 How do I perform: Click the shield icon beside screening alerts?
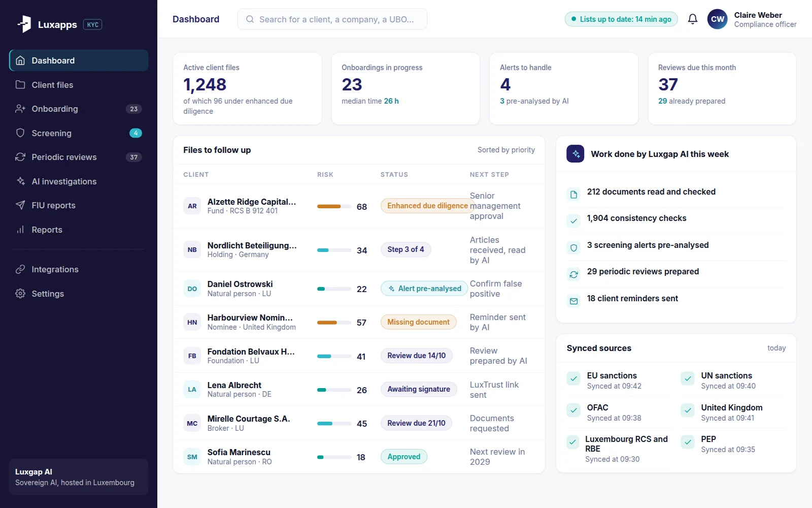[x=573, y=248]
